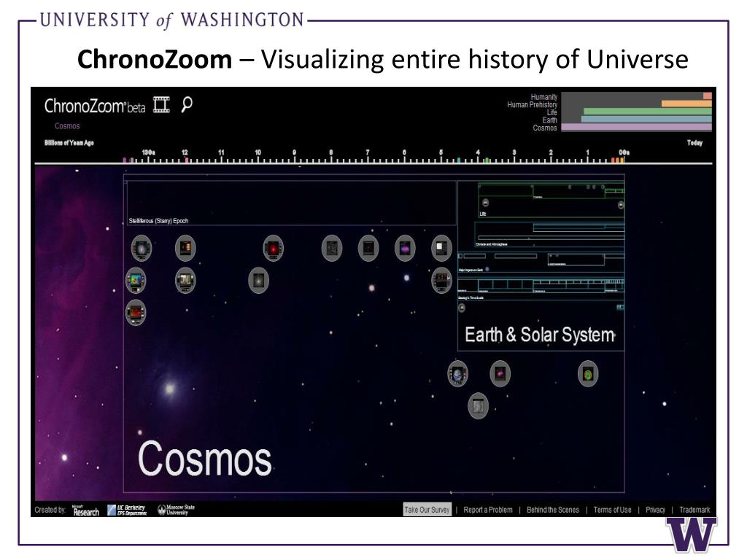Select the blue Earth legend bar
This screenshot has height=560, width=747.
click(x=646, y=119)
